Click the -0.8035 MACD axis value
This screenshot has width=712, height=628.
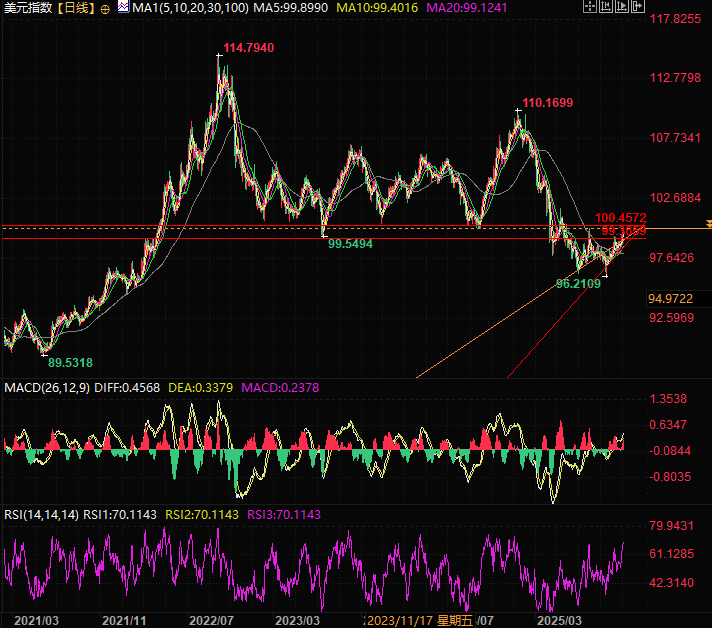tap(670, 476)
